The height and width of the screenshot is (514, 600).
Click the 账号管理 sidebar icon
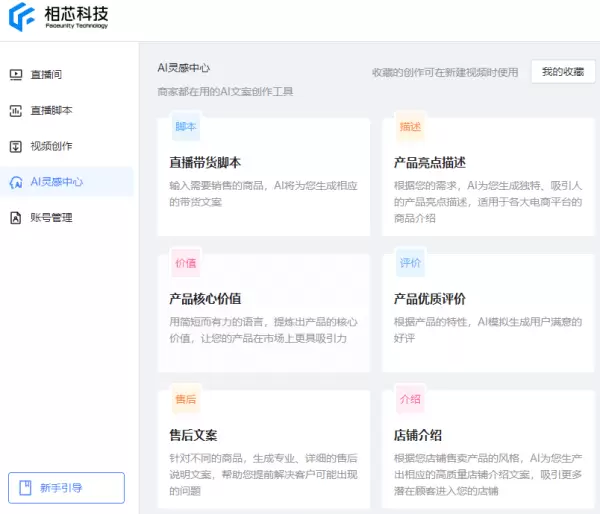point(16,218)
